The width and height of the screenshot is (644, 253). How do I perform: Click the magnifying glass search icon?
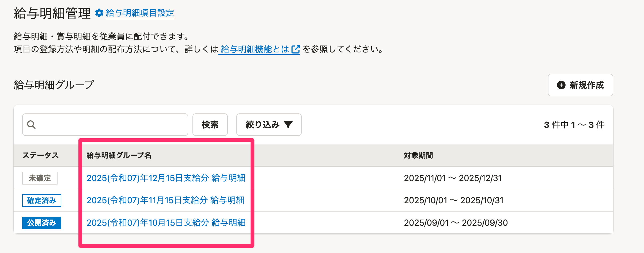tap(31, 125)
